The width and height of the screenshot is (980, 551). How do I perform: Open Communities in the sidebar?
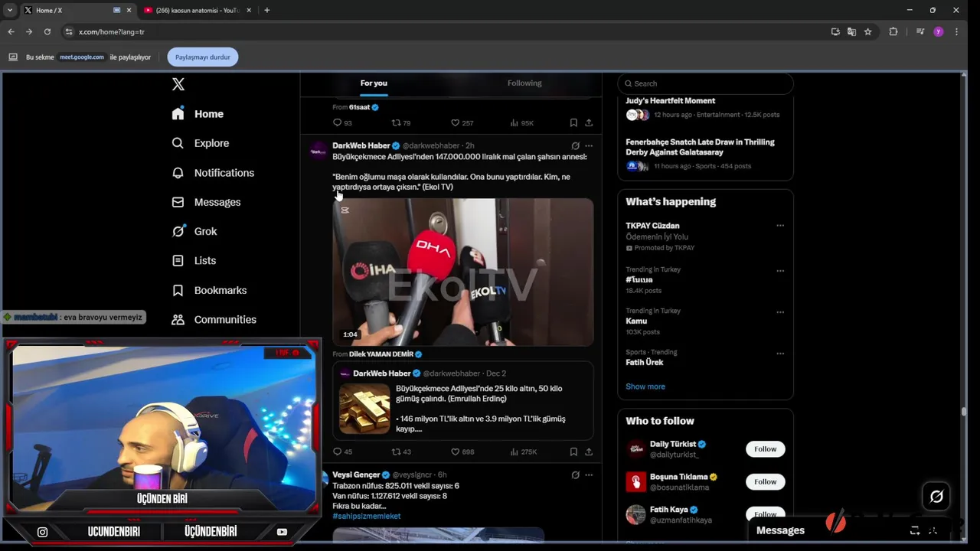[x=214, y=319]
